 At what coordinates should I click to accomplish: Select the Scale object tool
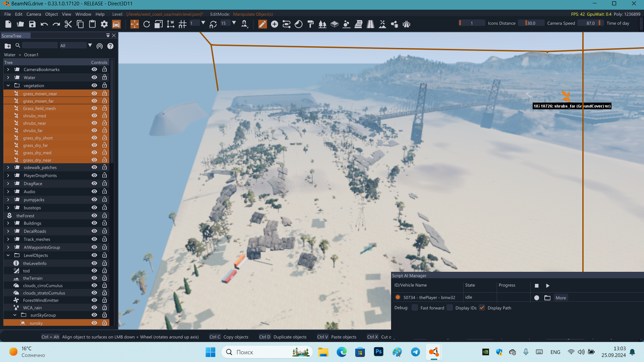click(159, 24)
